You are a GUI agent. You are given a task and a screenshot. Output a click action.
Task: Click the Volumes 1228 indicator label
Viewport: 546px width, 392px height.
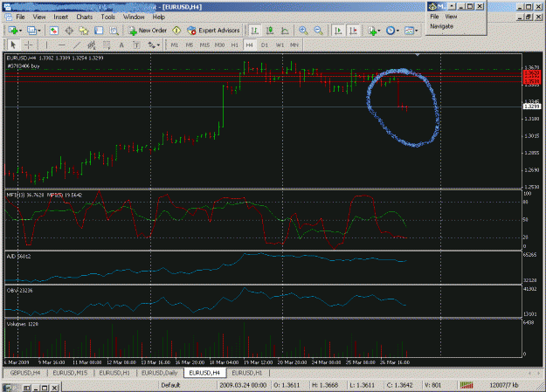coord(23,324)
